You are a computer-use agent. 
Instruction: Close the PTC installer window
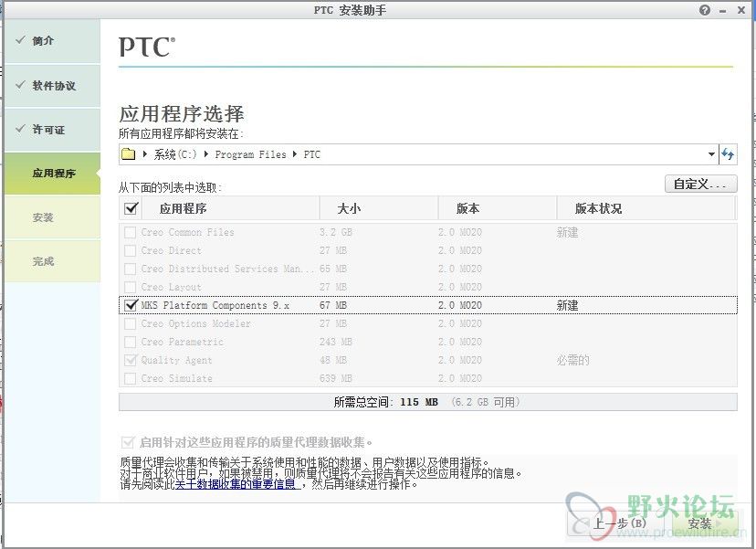point(741,10)
